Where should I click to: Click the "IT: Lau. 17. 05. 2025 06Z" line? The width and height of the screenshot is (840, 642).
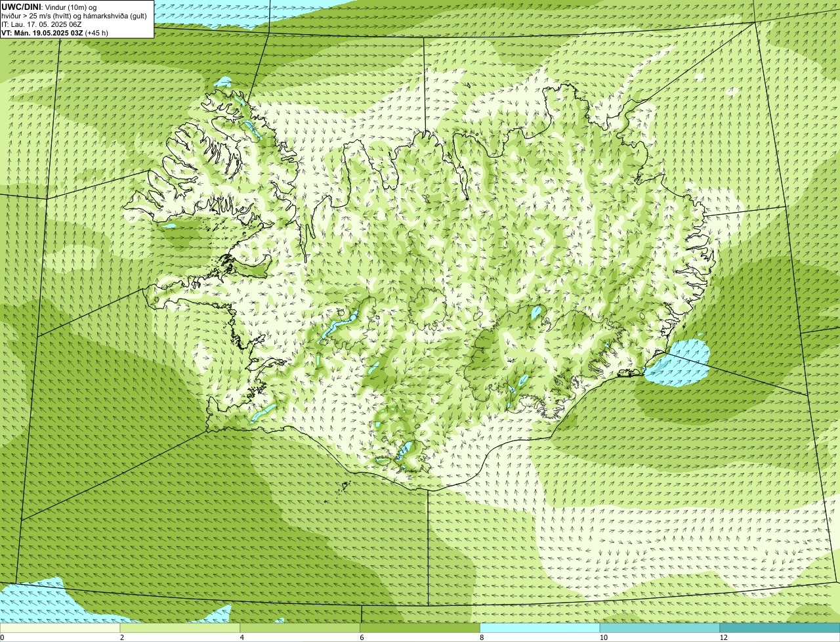point(41,24)
